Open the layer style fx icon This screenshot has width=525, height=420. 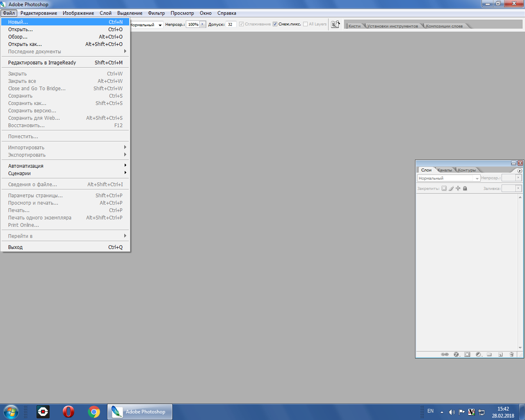(x=457, y=354)
